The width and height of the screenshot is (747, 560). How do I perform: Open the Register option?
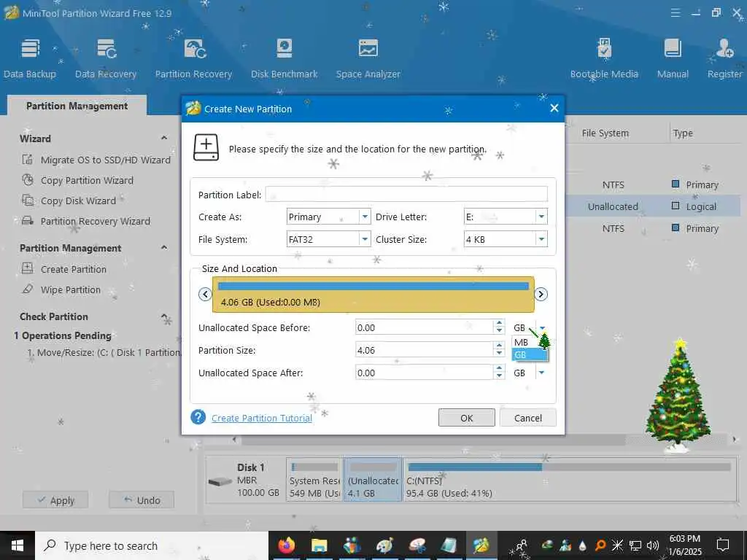[x=724, y=58]
